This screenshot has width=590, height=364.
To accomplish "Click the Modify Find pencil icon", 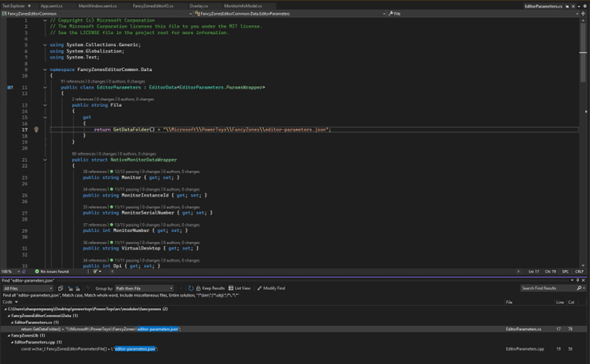I will (260, 288).
